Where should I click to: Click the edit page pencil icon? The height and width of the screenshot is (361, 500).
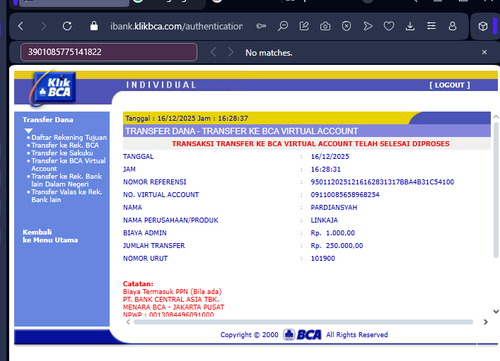tap(304, 26)
